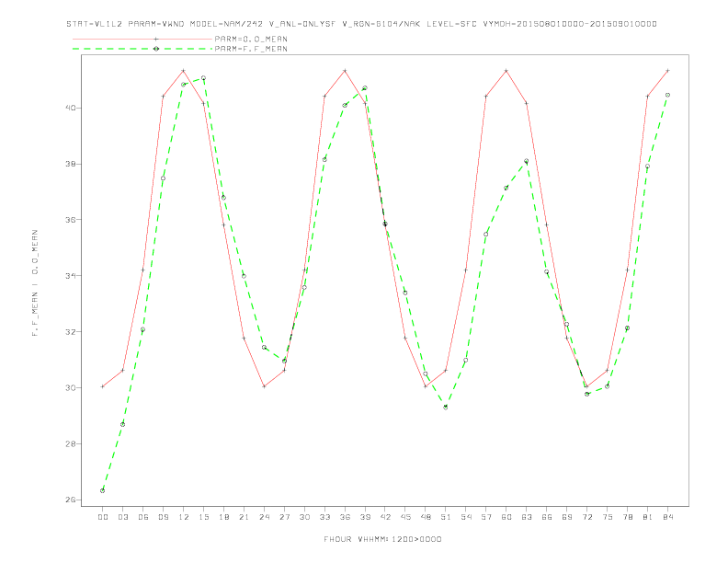The width and height of the screenshot is (728, 563).
Task: Click the x-axis forecast hour label 57
Action: (486, 517)
